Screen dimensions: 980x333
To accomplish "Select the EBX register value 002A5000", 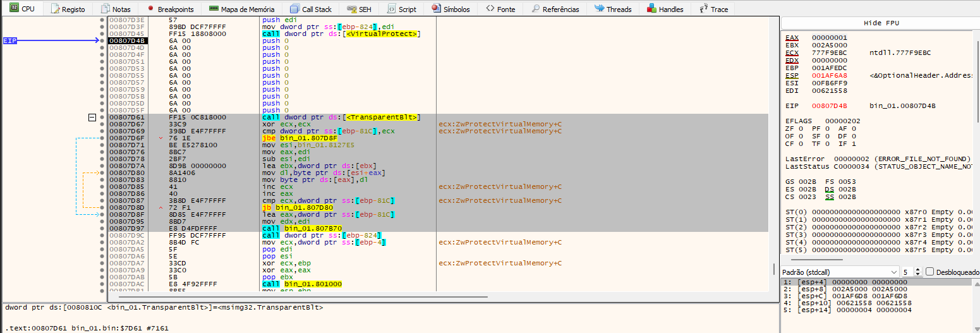I will (x=830, y=45).
